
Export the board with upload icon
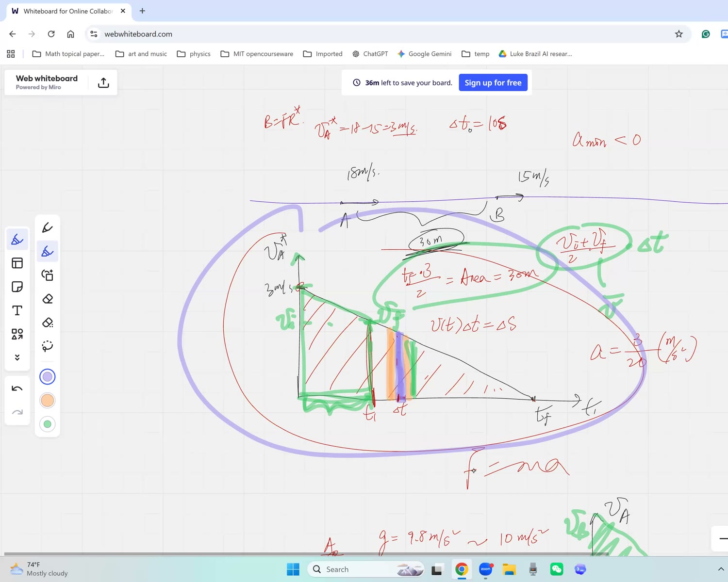point(103,82)
